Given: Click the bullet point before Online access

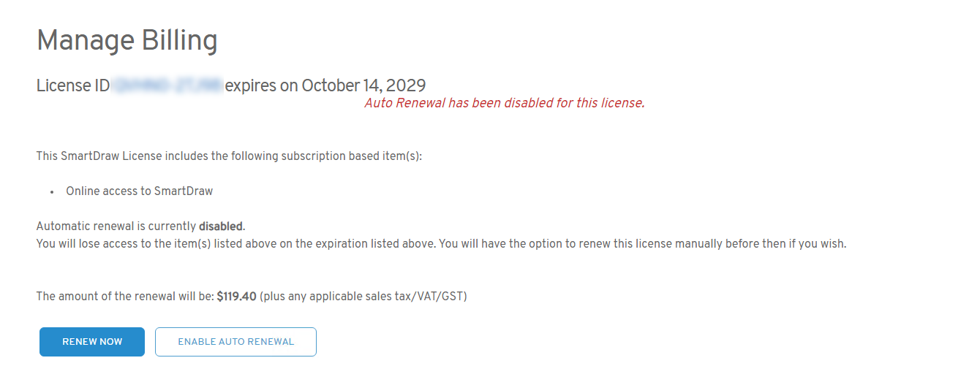Looking at the screenshot, I should click(x=52, y=191).
